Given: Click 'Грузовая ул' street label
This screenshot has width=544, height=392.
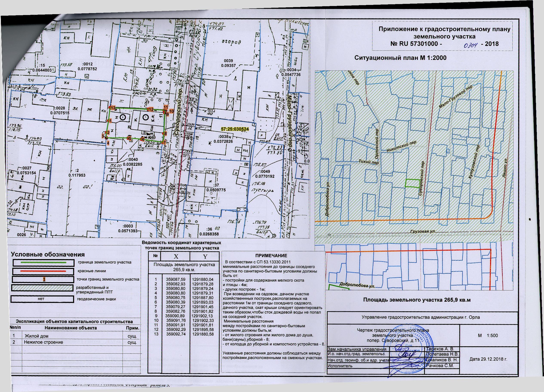Looking at the screenshot, I should [422, 232].
